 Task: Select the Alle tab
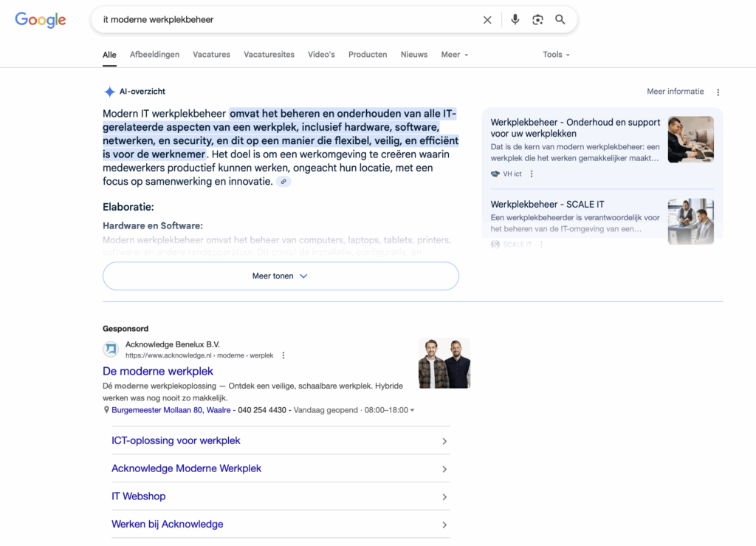click(x=109, y=55)
